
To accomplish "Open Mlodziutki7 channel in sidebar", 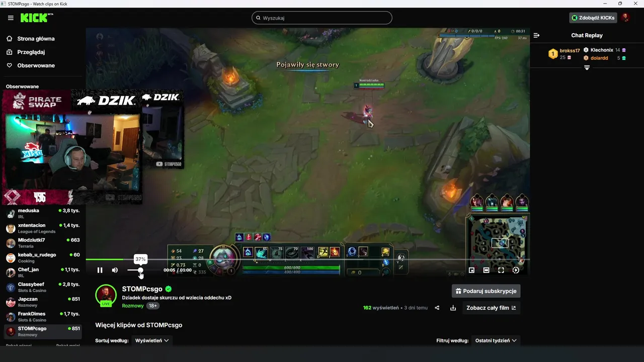I will pos(43,243).
